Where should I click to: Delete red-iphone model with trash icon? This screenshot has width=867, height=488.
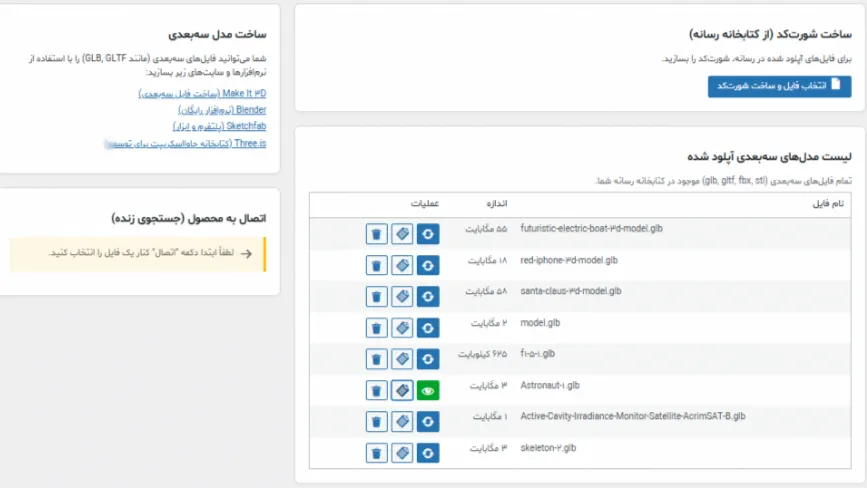[x=377, y=265]
